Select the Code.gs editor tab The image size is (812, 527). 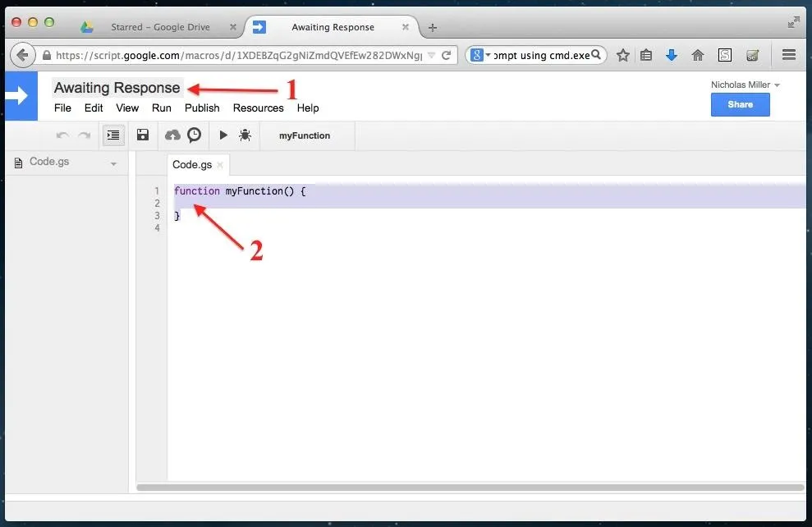(x=192, y=165)
